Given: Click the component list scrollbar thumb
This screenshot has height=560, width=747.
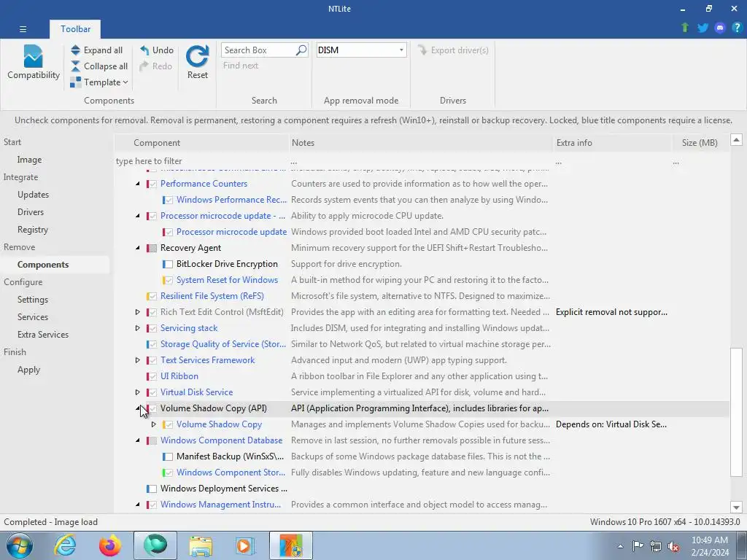Looking at the screenshot, I should pyautogui.click(x=736, y=412).
